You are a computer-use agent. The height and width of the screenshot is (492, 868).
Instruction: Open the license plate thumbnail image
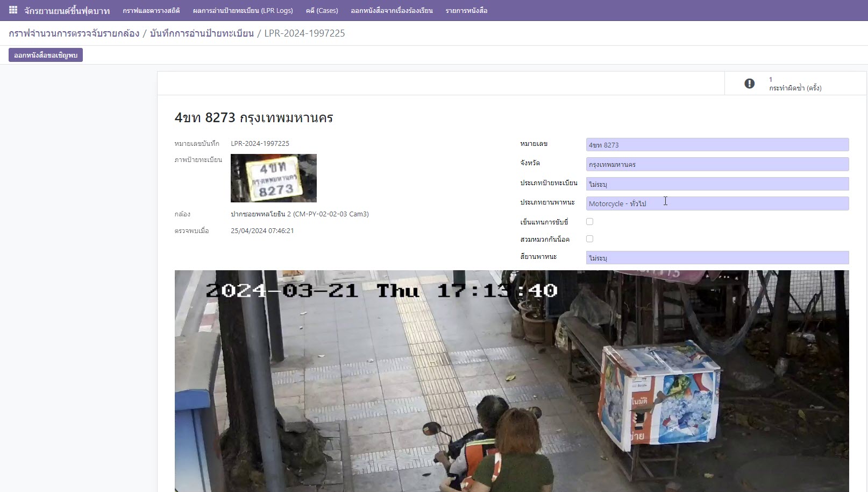click(x=273, y=178)
